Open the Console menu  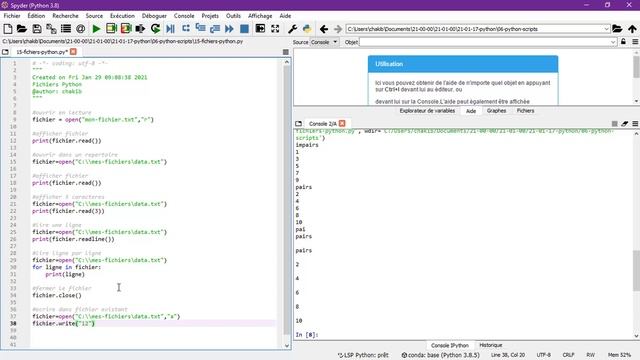click(x=184, y=16)
